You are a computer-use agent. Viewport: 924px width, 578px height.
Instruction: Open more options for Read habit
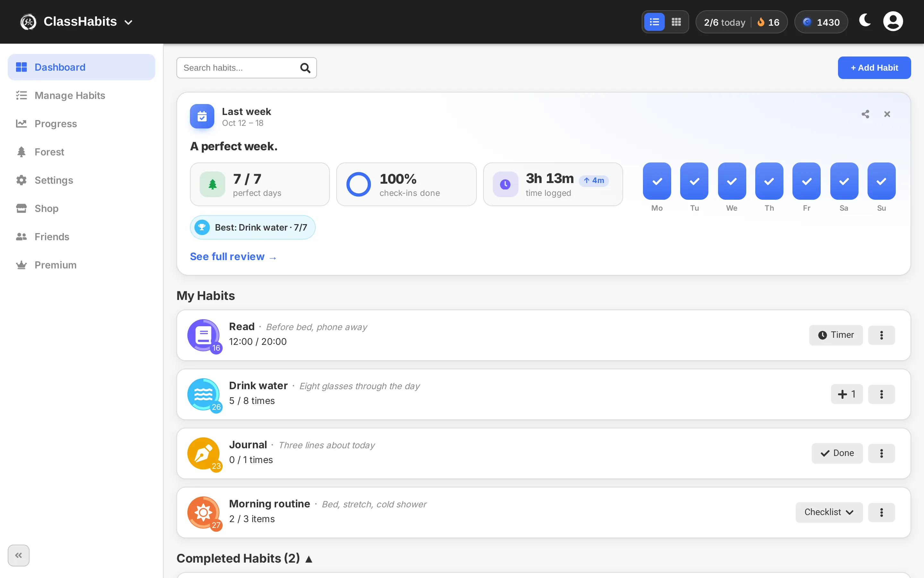pos(881,335)
